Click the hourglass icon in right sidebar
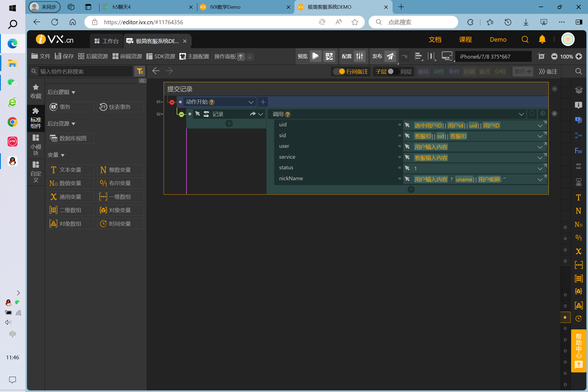 [x=578, y=182]
